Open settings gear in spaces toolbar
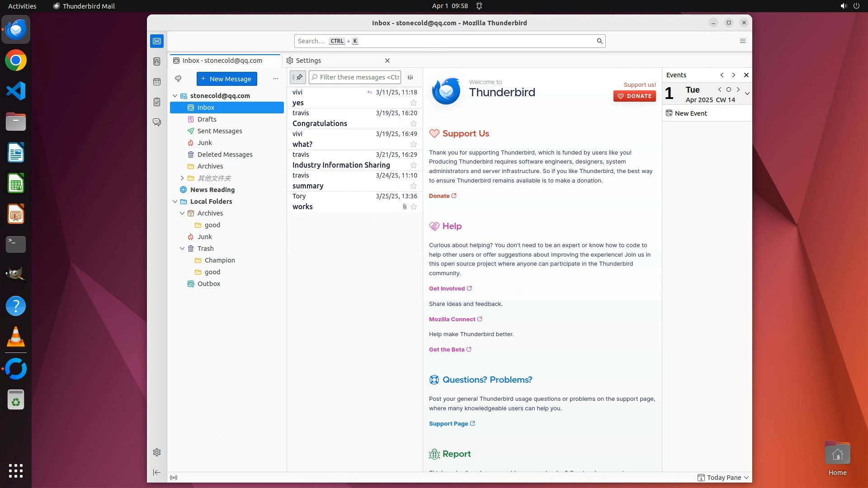 click(x=157, y=452)
